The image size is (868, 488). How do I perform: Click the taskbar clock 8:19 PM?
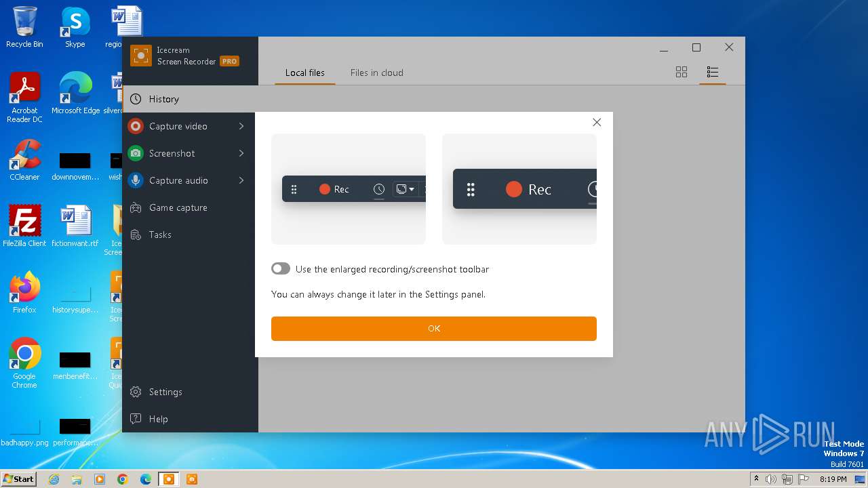tap(833, 479)
